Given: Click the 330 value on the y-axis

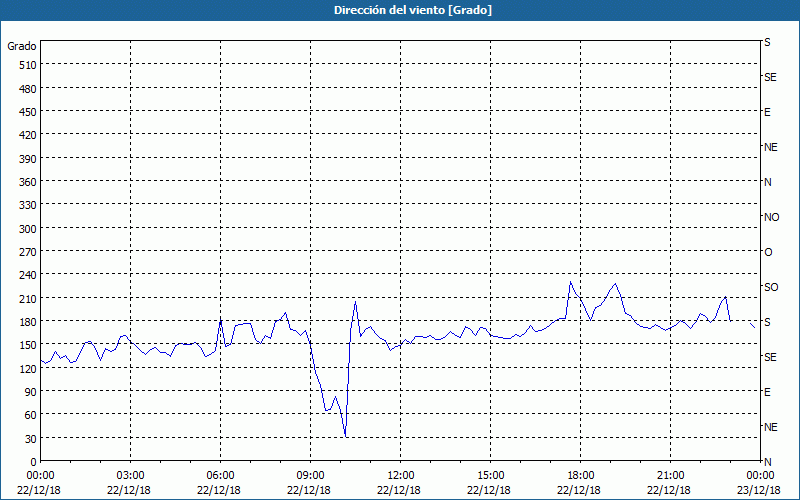Looking at the screenshot, I should tap(28, 205).
